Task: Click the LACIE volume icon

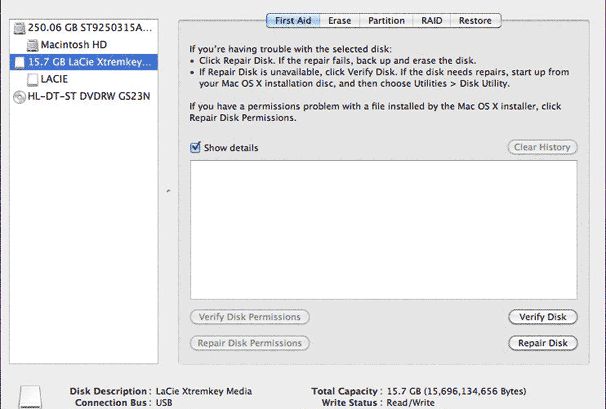Action: (32, 80)
